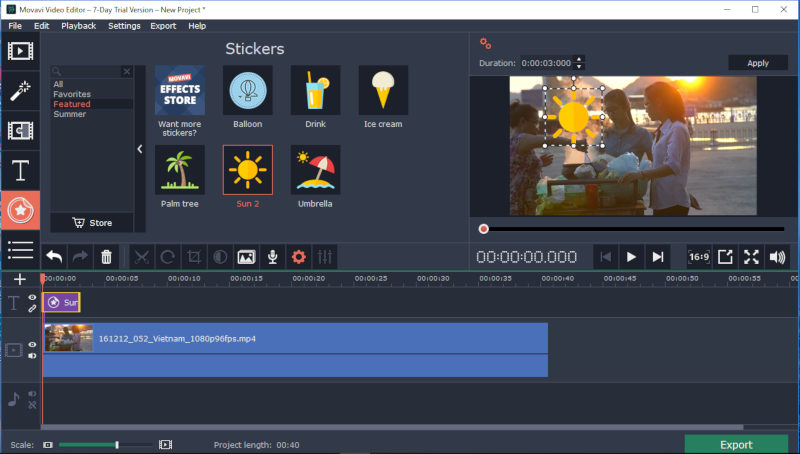Click the zoom-out scale icon
The height and width of the screenshot is (454, 800).
pyautogui.click(x=48, y=445)
